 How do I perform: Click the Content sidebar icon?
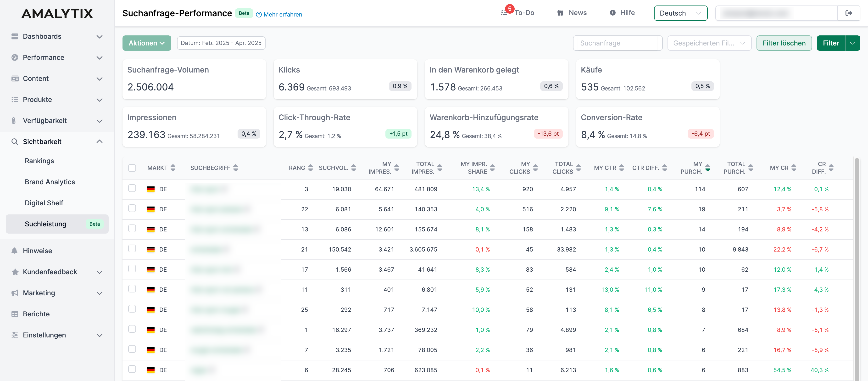15,78
